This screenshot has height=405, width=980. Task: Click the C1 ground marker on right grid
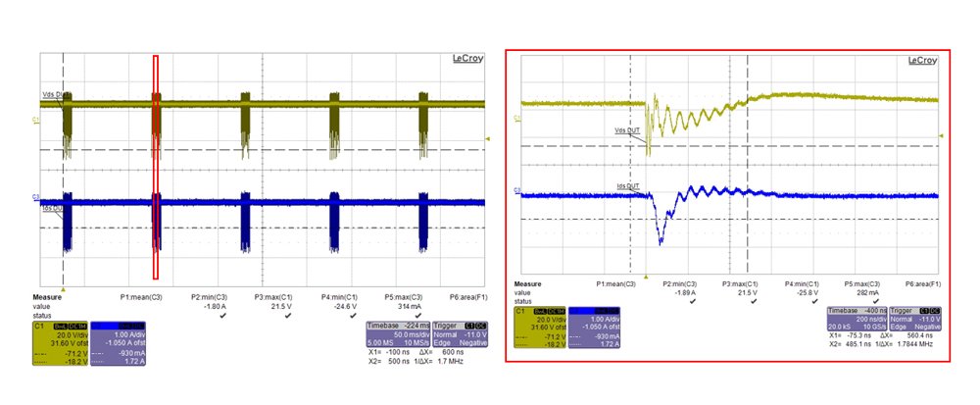(516, 118)
